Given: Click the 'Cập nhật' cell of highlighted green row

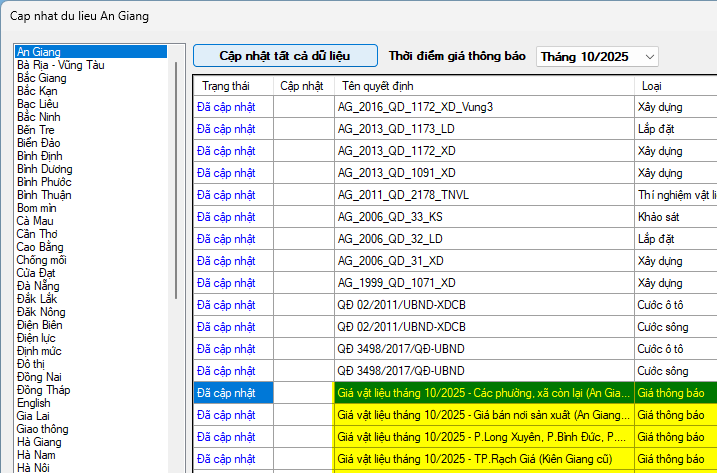Looking at the screenshot, I should point(303,393).
